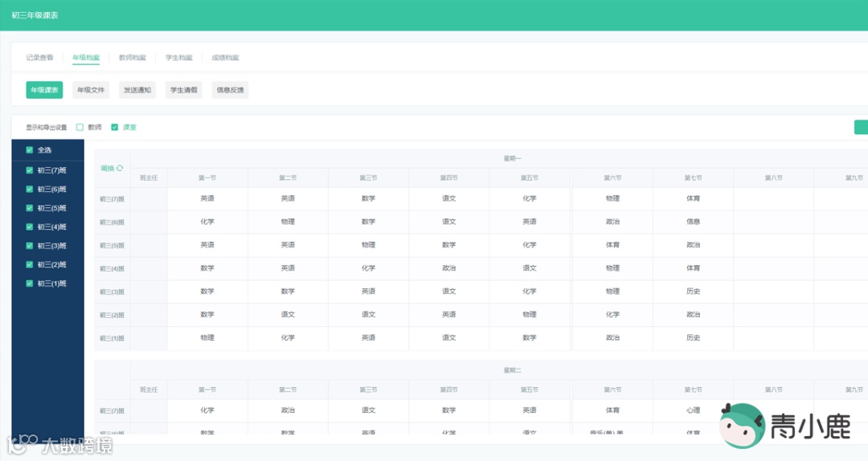Uncheck 初三(6)班 in the sidebar
This screenshot has width=868, height=461.
coord(30,190)
